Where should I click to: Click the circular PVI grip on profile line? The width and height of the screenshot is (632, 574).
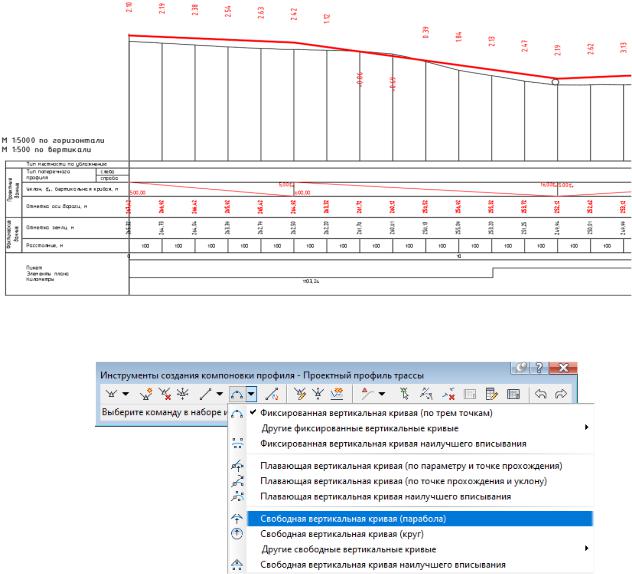(555, 82)
